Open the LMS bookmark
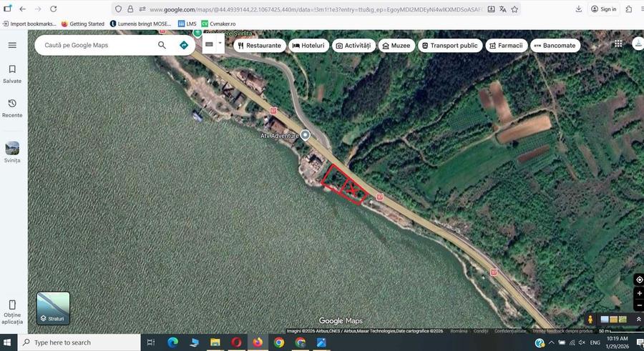This screenshot has width=644, height=351. click(x=187, y=24)
